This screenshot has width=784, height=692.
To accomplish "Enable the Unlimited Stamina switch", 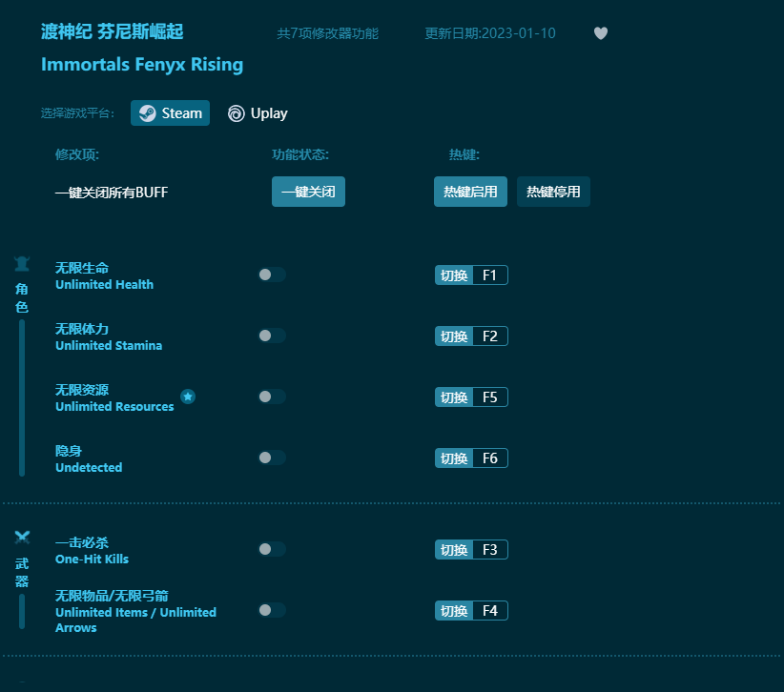I will tap(272, 336).
